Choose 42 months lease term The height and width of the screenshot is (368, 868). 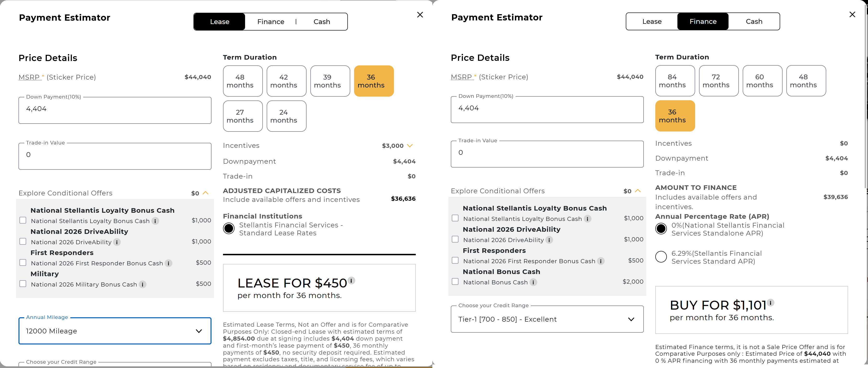[286, 81]
